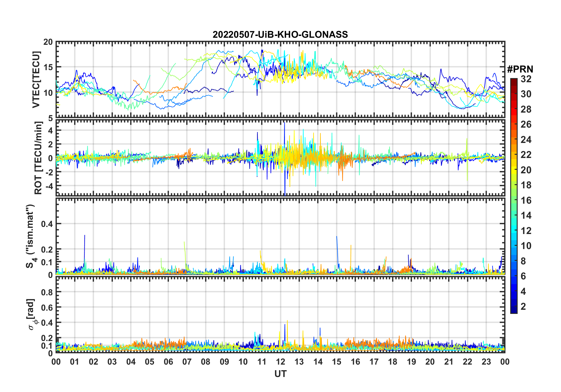Click the yellow colorbar band near 20
The width and height of the screenshot is (561, 392).
[514, 170]
